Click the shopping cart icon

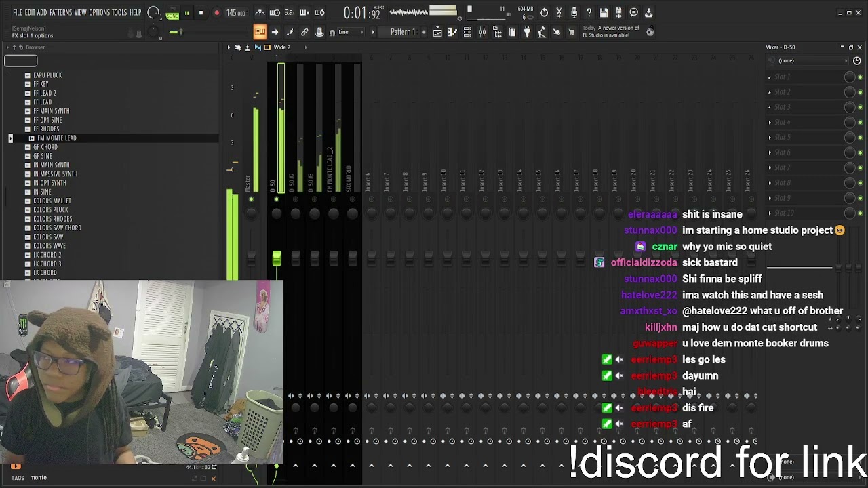[571, 32]
